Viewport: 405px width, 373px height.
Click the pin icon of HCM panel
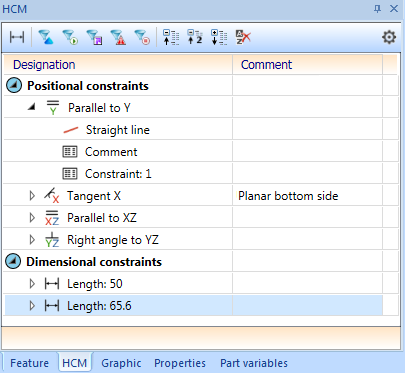coord(377,9)
